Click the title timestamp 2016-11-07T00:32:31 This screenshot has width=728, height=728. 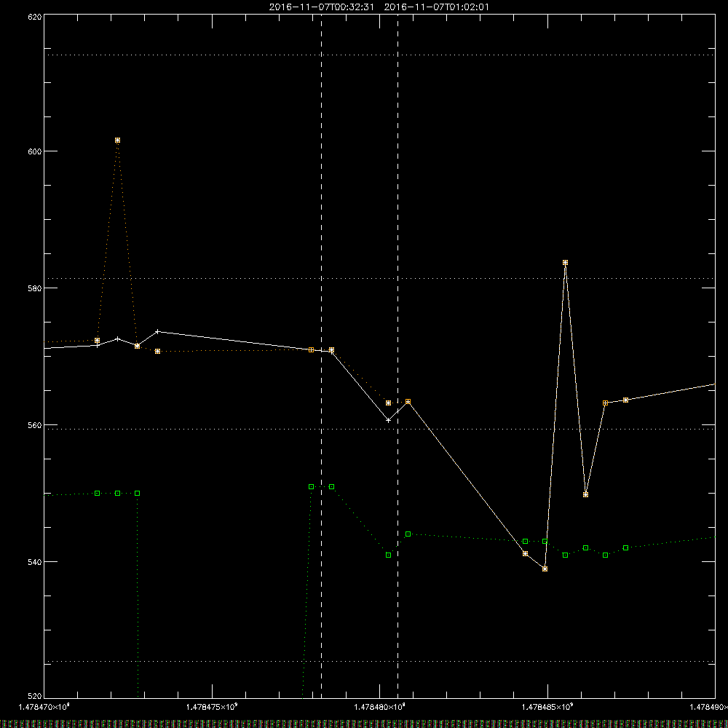pos(321,7)
